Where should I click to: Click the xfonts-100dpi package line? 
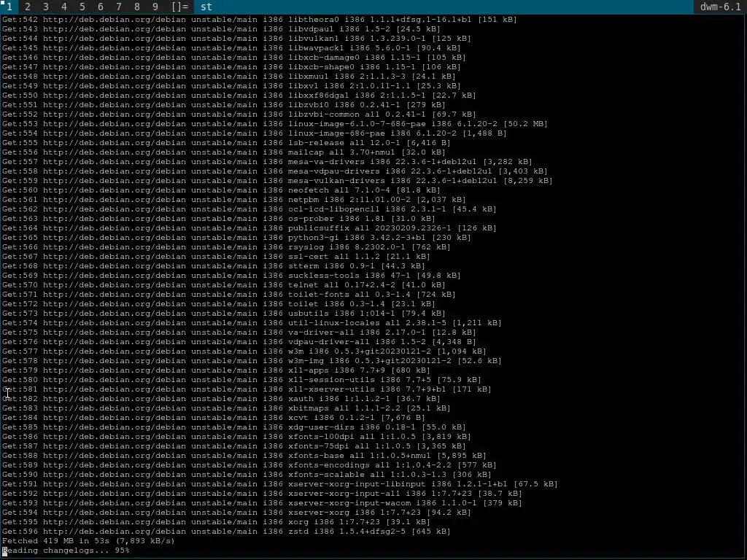click(236, 437)
